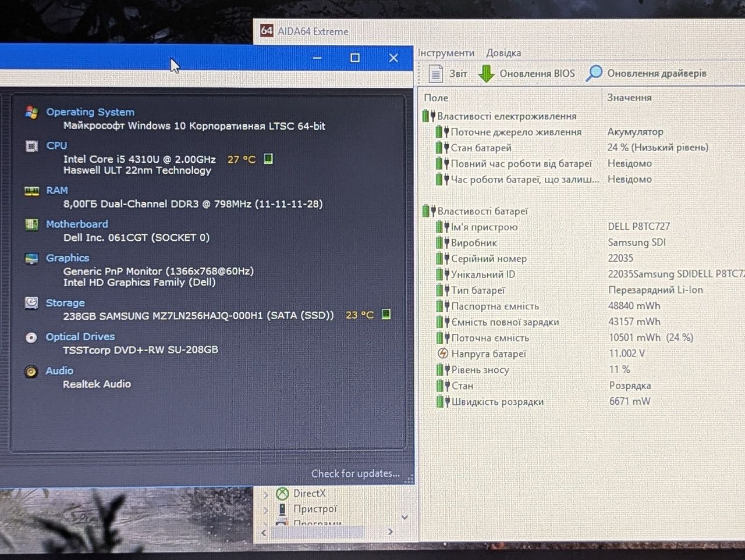Click the left arrow of the AIDA64 tree horizontal scrollbar
745x560 pixels.
pos(264,532)
